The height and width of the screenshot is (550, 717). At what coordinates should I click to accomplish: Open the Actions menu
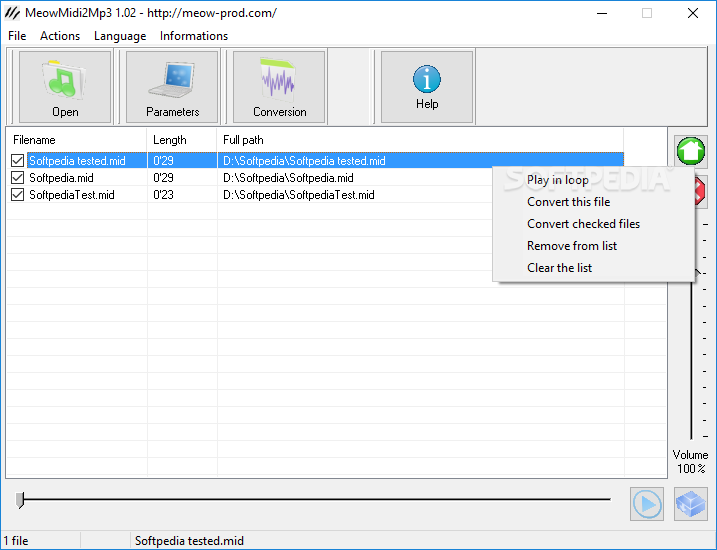[x=60, y=36]
